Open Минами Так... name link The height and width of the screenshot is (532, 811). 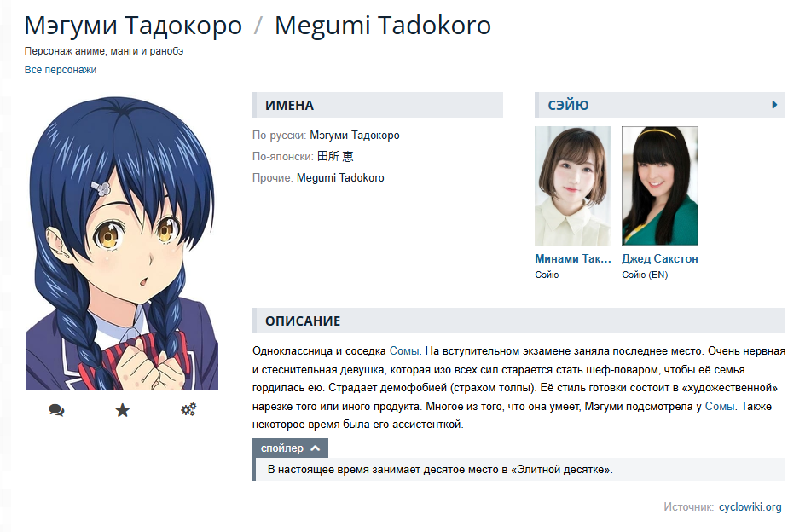[573, 259]
